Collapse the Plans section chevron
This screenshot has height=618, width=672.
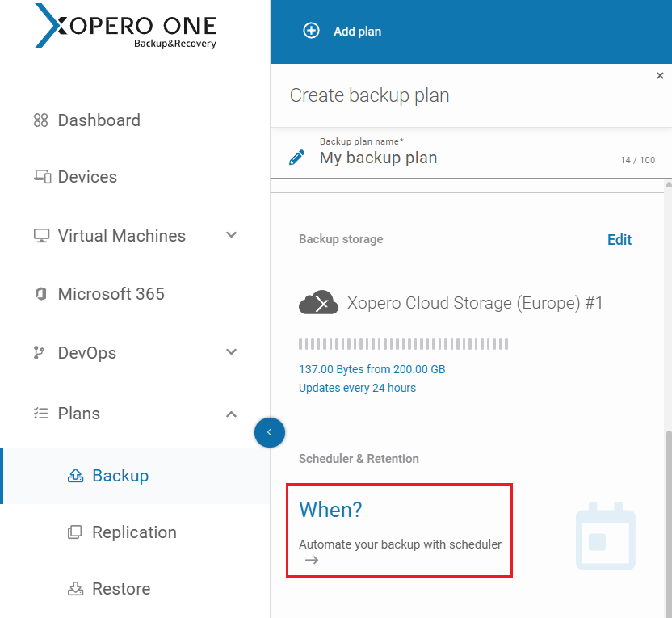point(232,413)
